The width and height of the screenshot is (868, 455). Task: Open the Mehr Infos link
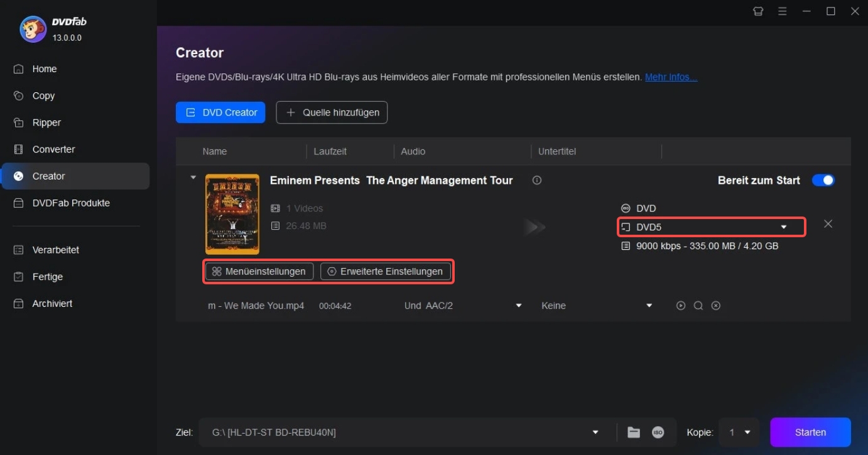pyautogui.click(x=671, y=77)
